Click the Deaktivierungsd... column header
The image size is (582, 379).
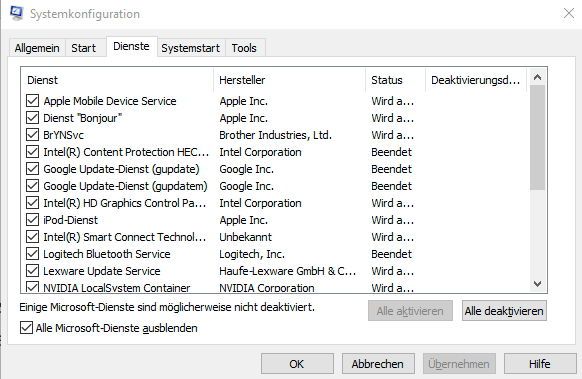(x=476, y=80)
